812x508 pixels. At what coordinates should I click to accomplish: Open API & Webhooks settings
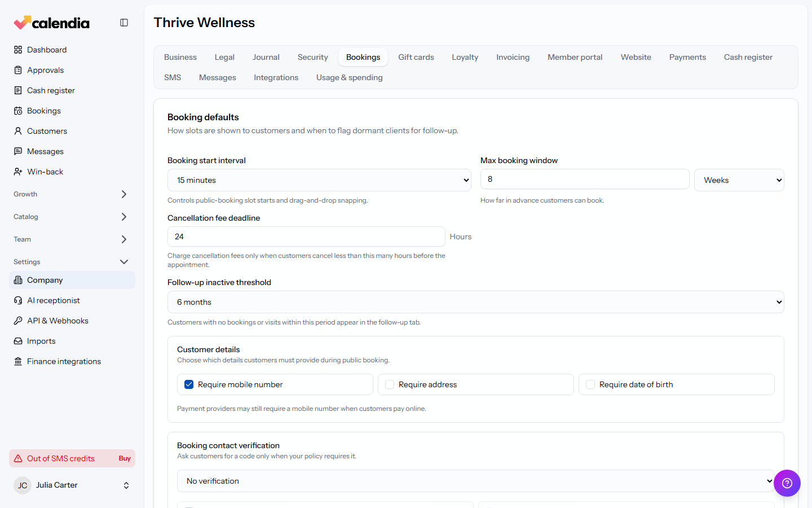click(x=72, y=321)
